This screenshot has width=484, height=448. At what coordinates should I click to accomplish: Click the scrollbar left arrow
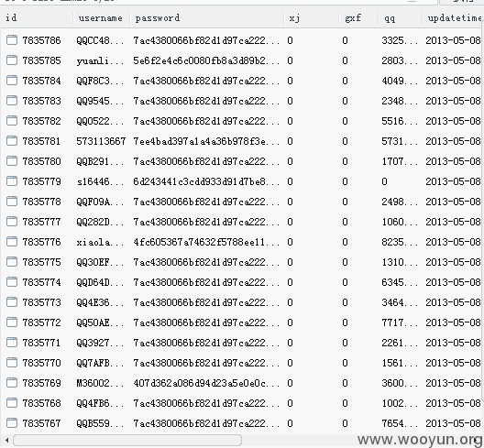(6, 441)
